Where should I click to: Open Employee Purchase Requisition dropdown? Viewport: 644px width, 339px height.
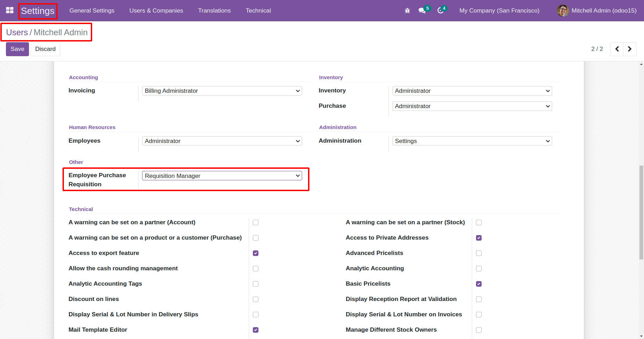(x=222, y=176)
